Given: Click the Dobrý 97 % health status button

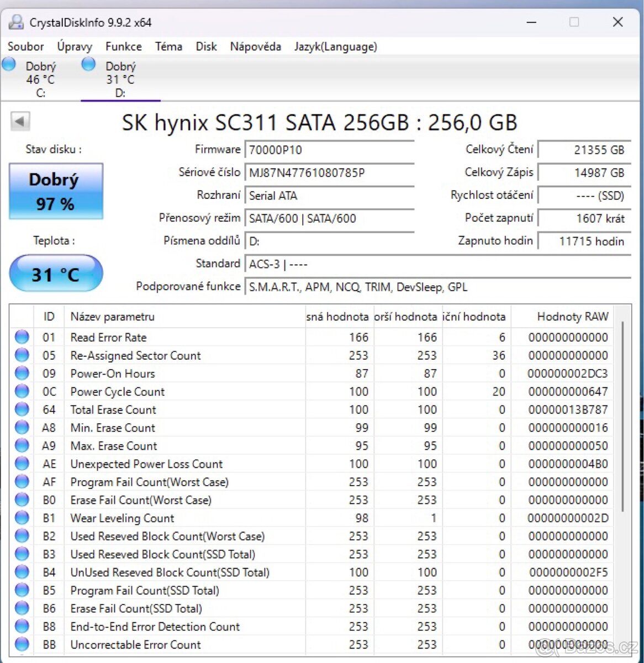Looking at the screenshot, I should click(x=56, y=191).
